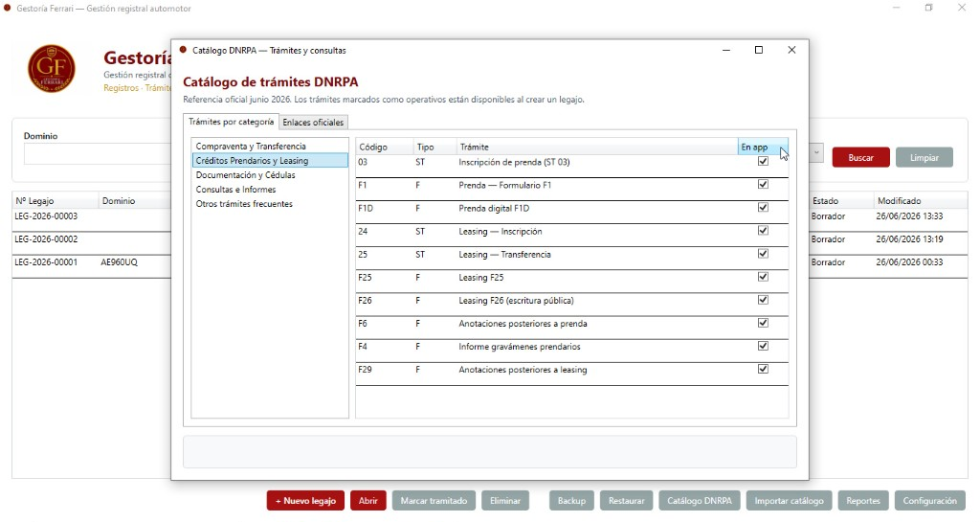Sort main table by Nº Legajo header
Image resolution: width=980 pixels, height=522 pixels.
click(x=55, y=201)
